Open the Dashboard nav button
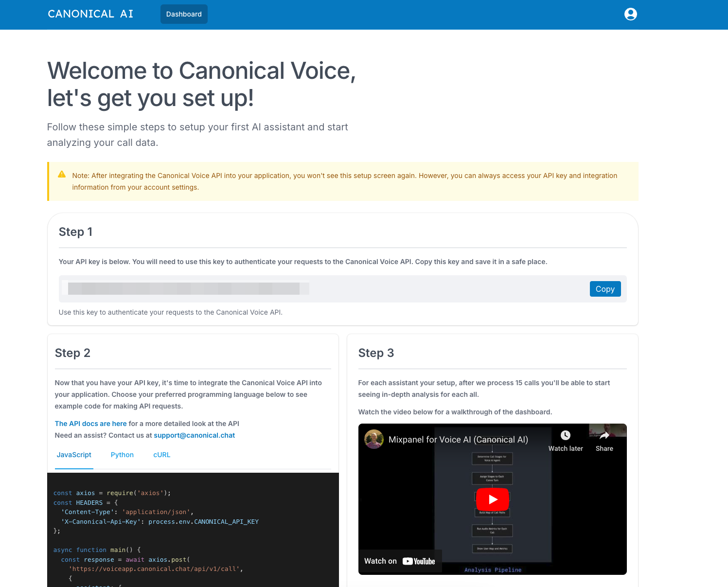The image size is (728, 587). 184,14
